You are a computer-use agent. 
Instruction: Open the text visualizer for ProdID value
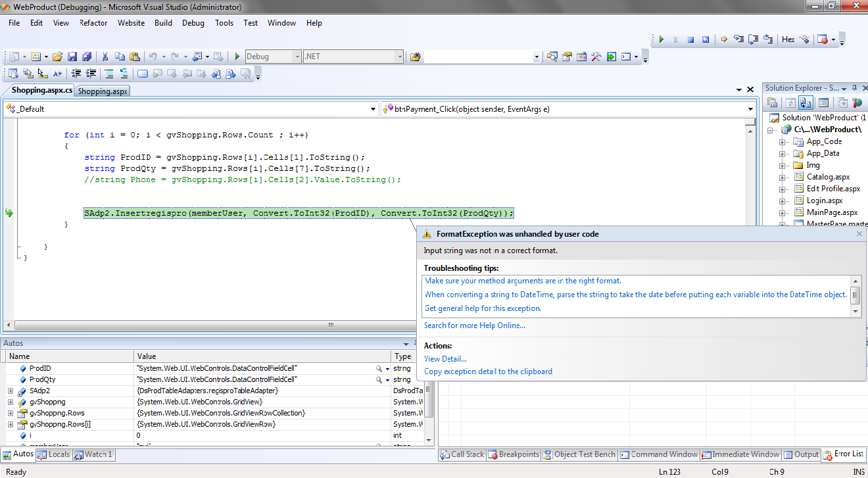(x=379, y=369)
